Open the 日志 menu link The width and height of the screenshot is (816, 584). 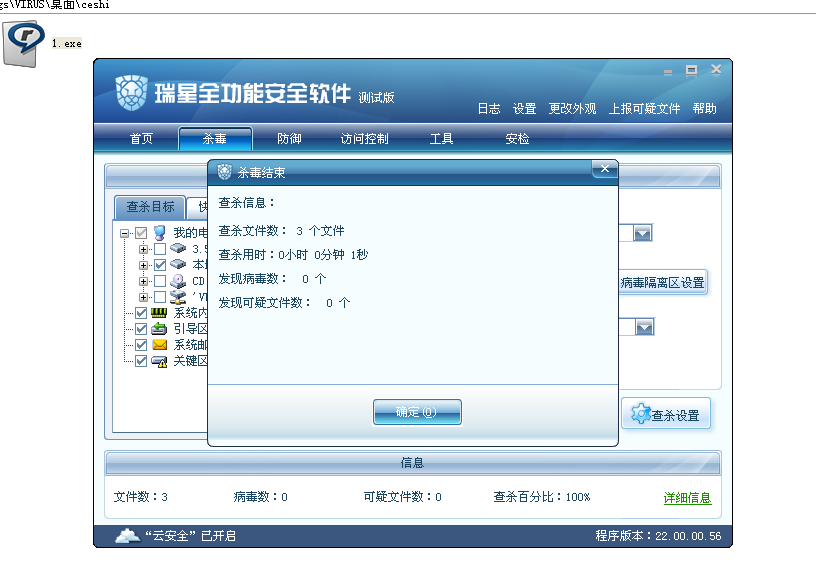tap(489, 109)
